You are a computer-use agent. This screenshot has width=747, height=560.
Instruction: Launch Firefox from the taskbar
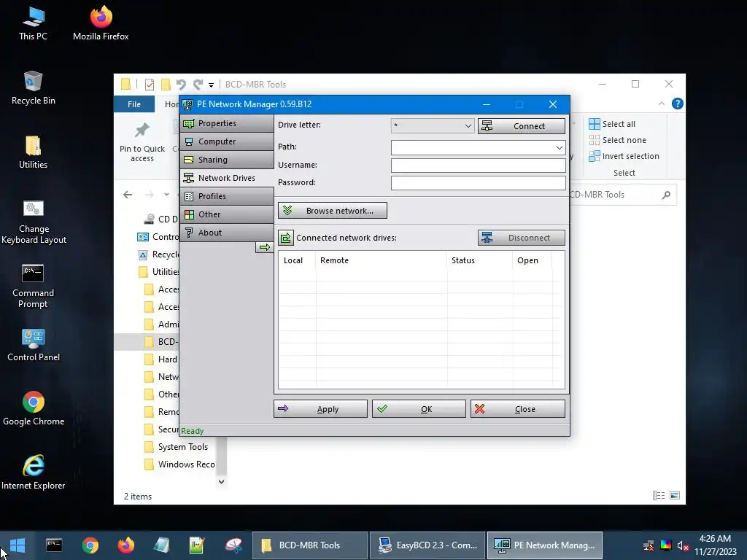pyautogui.click(x=125, y=545)
